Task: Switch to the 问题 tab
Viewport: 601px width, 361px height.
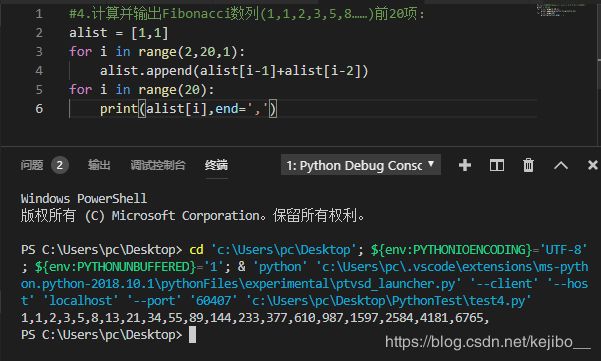Action: pyautogui.click(x=32, y=165)
